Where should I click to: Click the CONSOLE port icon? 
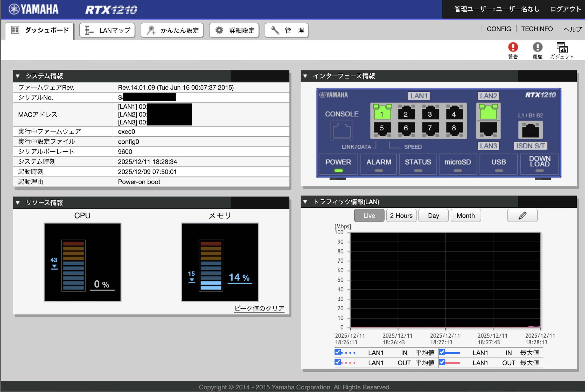tap(342, 130)
